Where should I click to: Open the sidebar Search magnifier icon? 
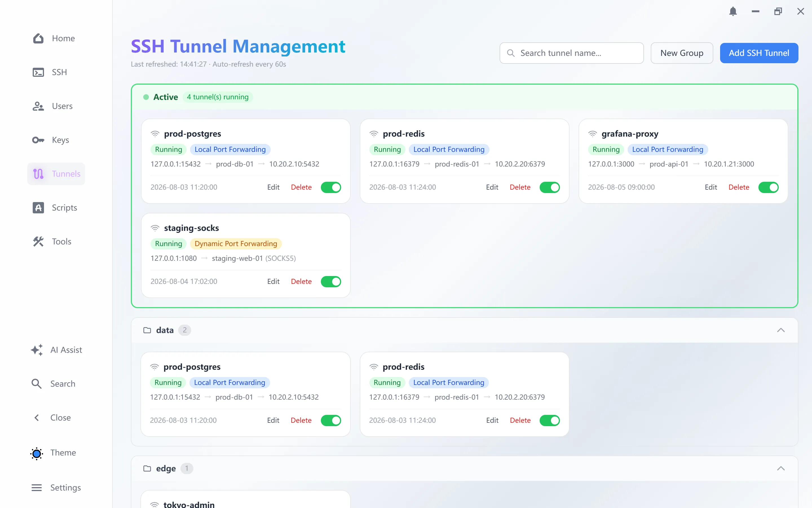[37, 384]
